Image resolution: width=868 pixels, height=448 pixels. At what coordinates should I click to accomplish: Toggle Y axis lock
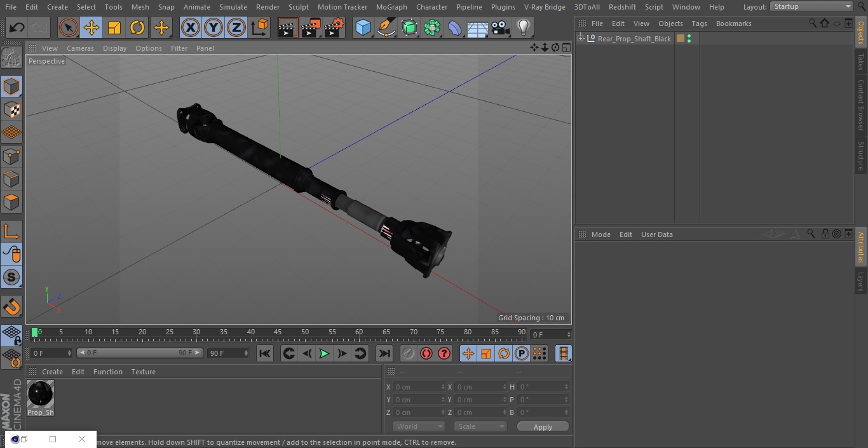[214, 28]
